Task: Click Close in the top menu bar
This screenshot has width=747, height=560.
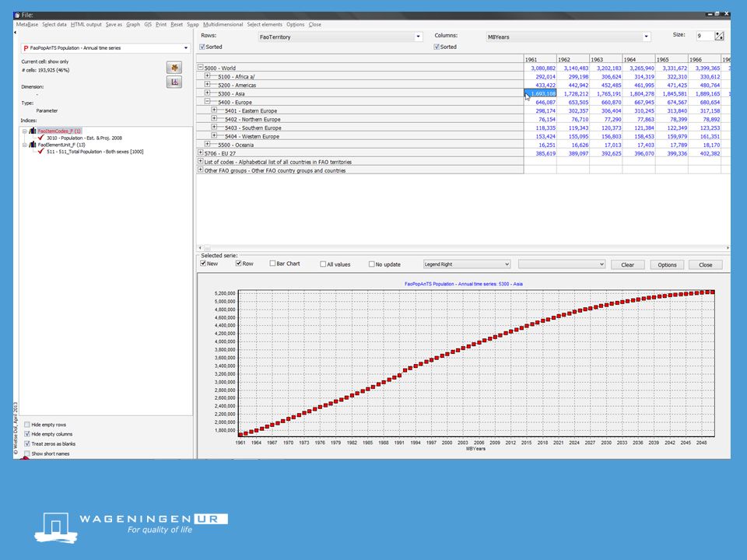Action: 315,24
